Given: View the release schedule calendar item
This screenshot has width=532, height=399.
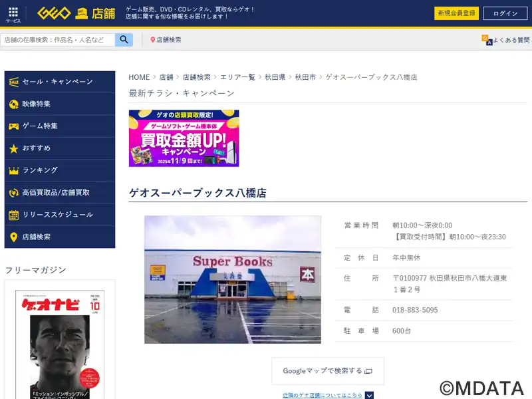Looking at the screenshot, I should [59, 215].
